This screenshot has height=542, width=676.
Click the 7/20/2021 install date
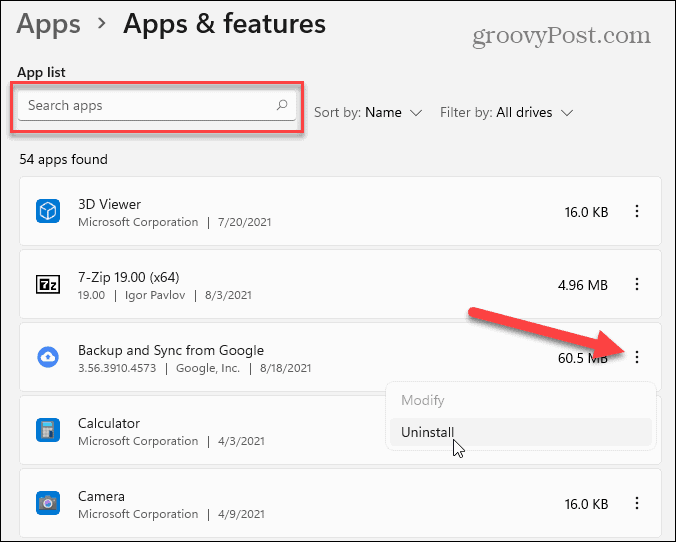point(244,222)
